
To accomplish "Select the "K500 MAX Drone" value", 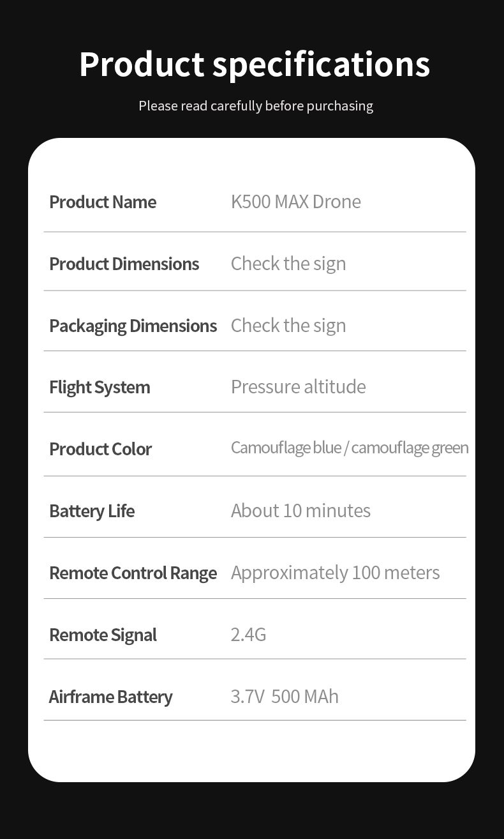I will 295,202.
